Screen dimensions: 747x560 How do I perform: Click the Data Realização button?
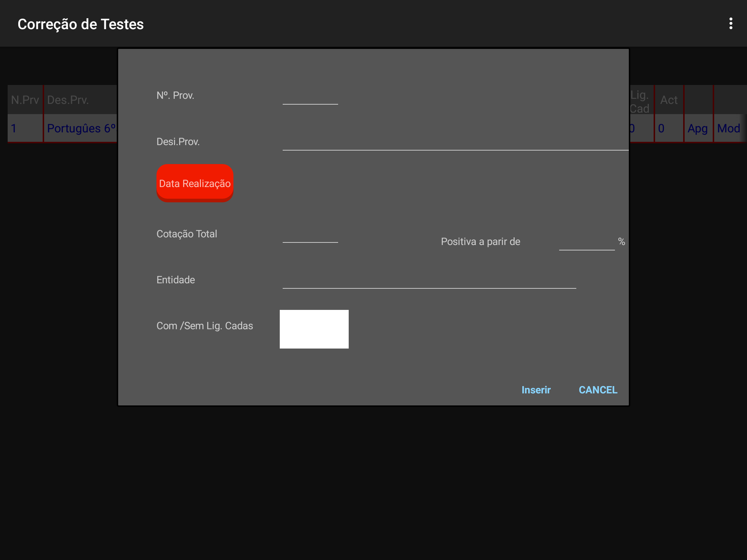pyautogui.click(x=195, y=183)
